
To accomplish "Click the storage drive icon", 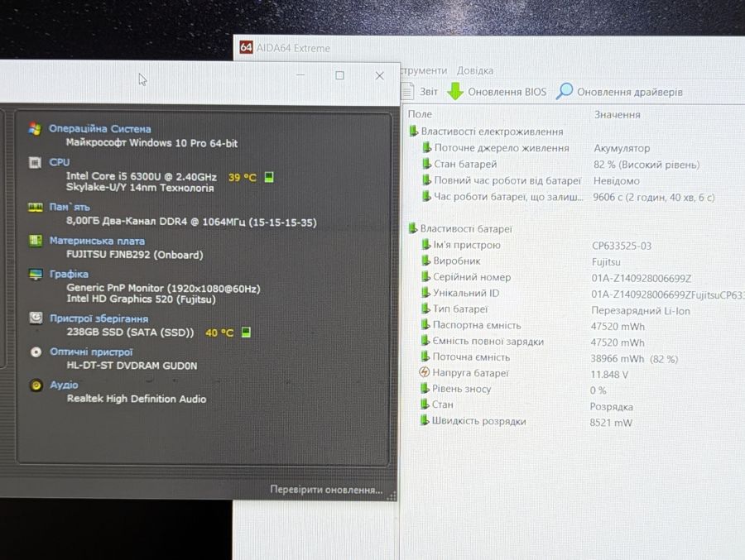I will click(36, 318).
